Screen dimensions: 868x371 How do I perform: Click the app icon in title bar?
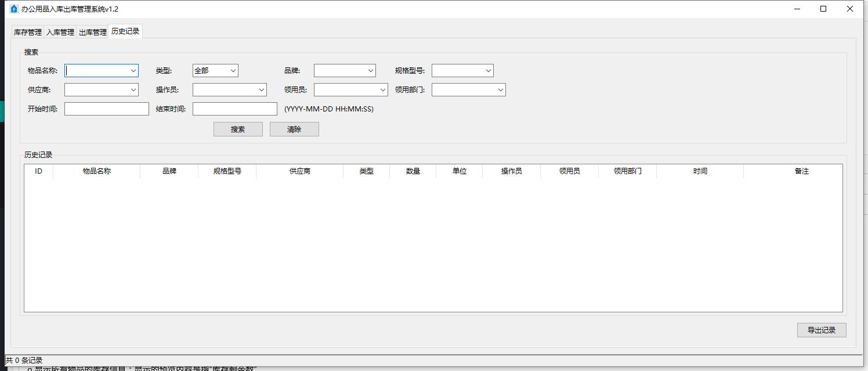[14, 9]
